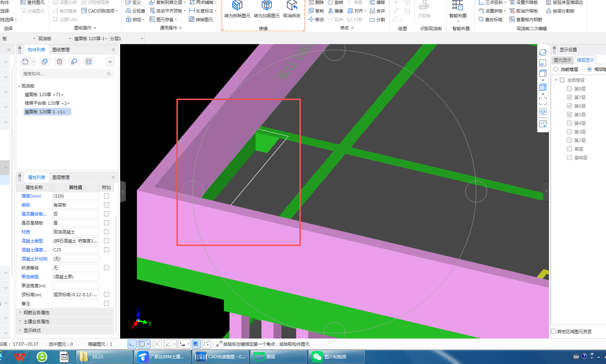Viewport: 606px width, 364px height.
Task: Check the 第8层 floor checkbox
Action: point(569,89)
